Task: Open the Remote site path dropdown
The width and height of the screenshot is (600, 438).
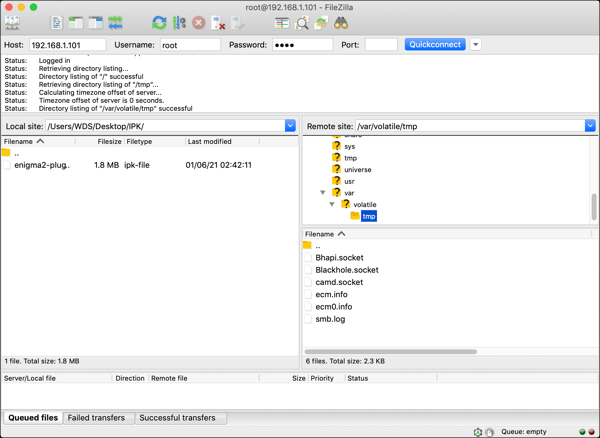Action: pos(590,126)
